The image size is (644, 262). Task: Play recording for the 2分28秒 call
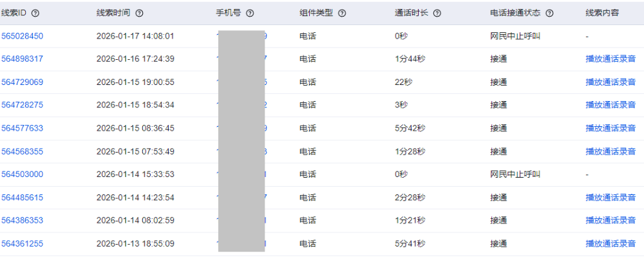[x=611, y=198]
